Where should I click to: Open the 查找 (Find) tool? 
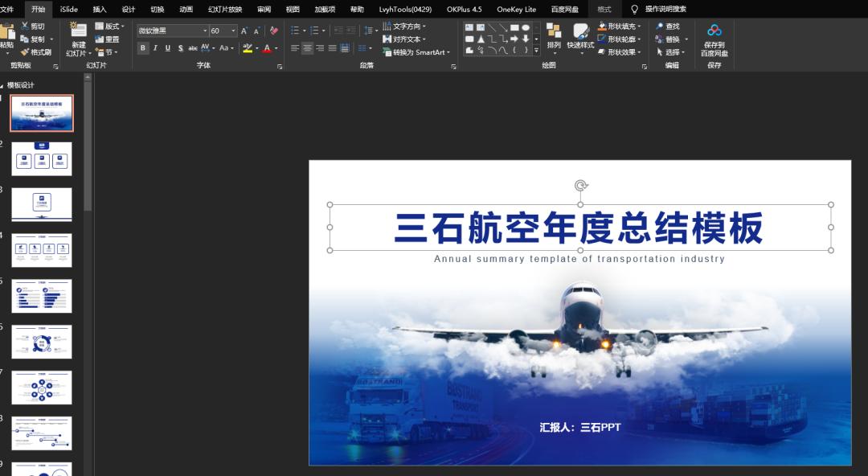(670, 27)
